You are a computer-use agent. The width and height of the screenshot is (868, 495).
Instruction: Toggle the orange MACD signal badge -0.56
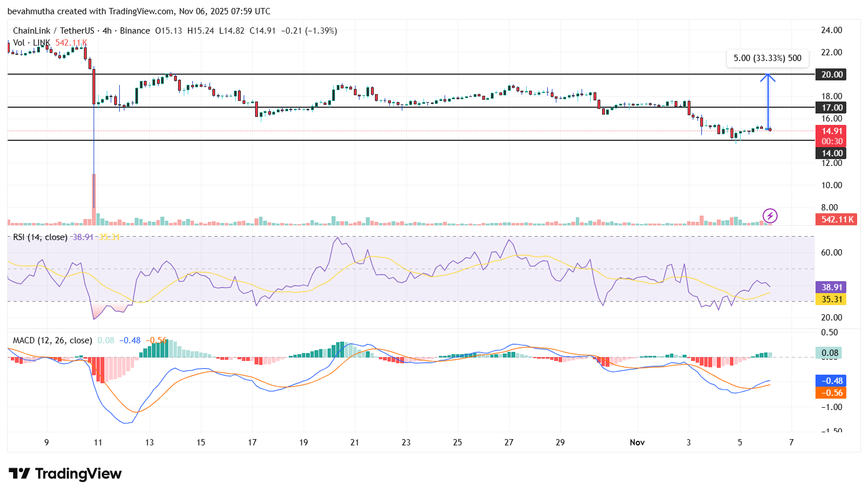click(830, 393)
